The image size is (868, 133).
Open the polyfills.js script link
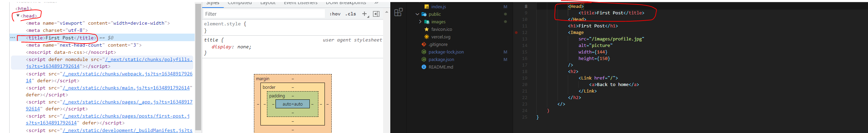point(149,59)
